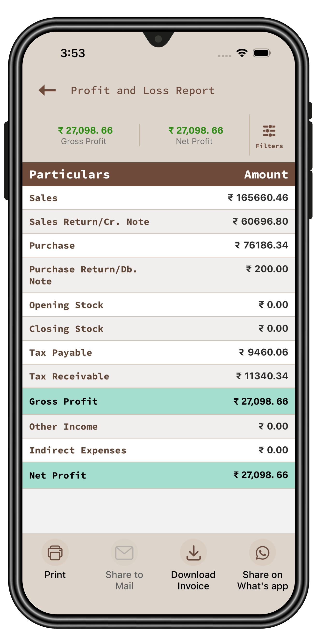
Task: Select the Net Profit summary value
Action: [x=195, y=130]
